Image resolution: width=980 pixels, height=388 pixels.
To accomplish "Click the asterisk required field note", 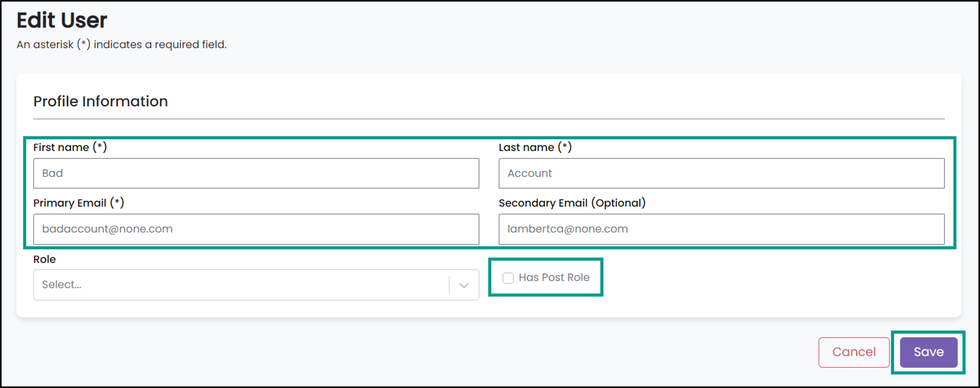I will pyautogui.click(x=121, y=44).
